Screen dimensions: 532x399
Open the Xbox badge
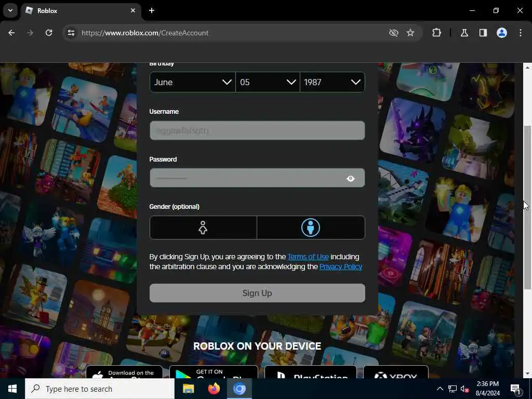395,372
